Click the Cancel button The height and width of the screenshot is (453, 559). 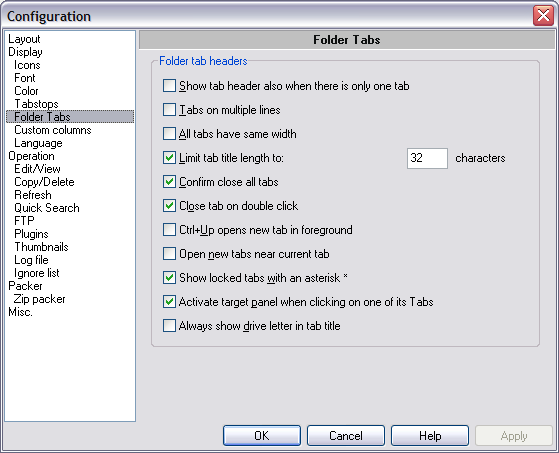pyautogui.click(x=346, y=436)
